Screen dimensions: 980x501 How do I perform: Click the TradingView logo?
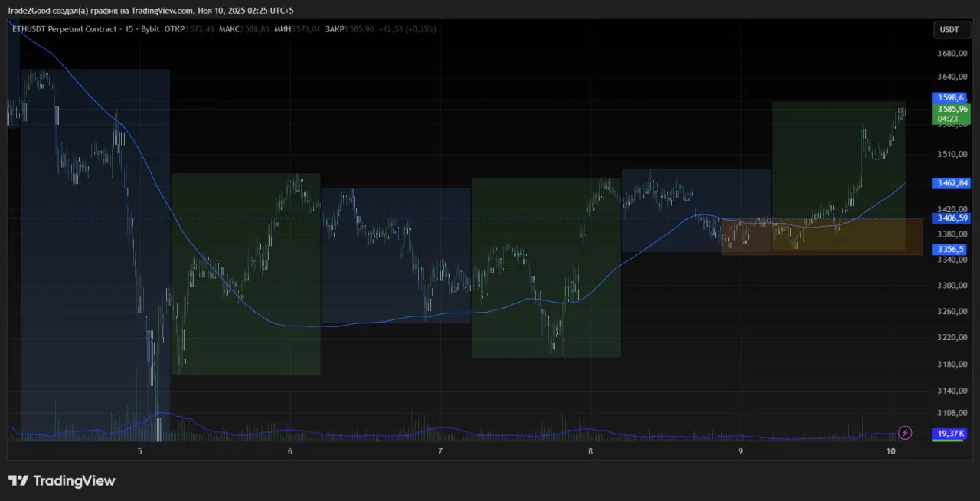click(62, 481)
